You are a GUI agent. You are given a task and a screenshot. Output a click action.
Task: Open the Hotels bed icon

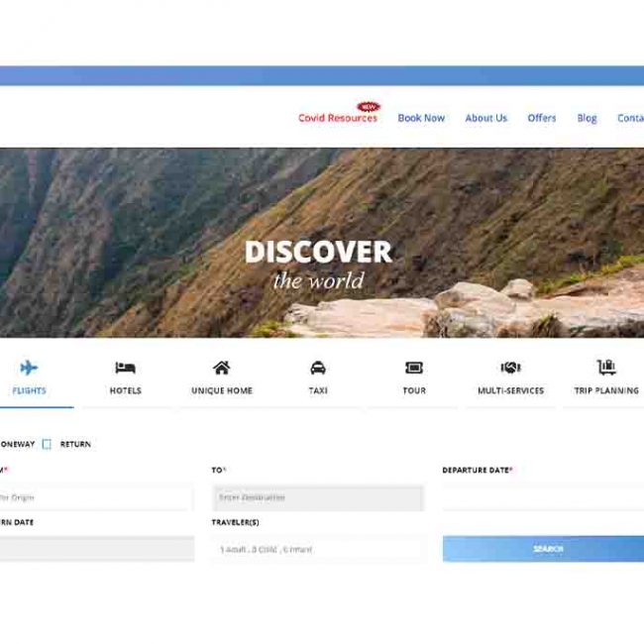125,368
